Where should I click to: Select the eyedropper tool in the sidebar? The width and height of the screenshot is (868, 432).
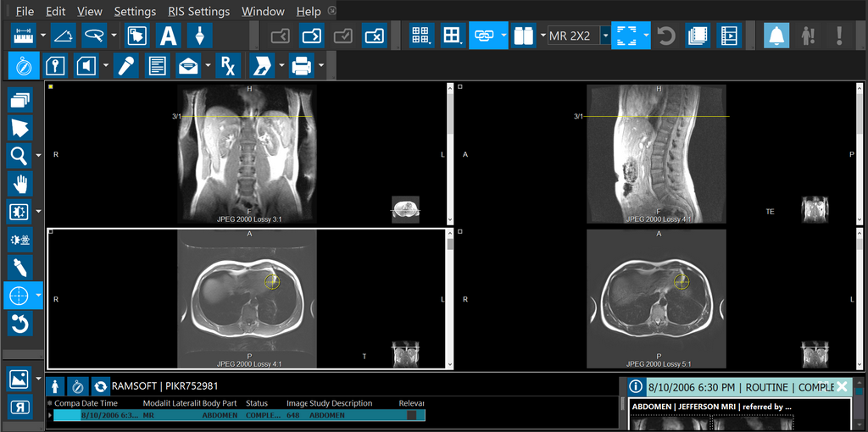(x=20, y=268)
